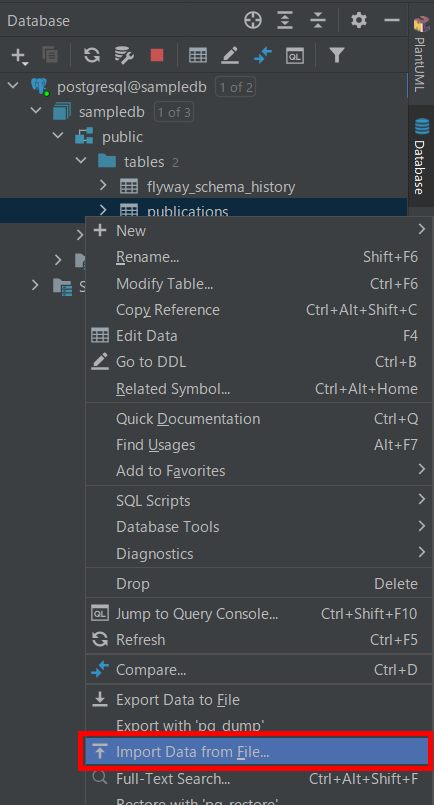Open the PlantUML side tab
The image size is (434, 805).
click(420, 54)
